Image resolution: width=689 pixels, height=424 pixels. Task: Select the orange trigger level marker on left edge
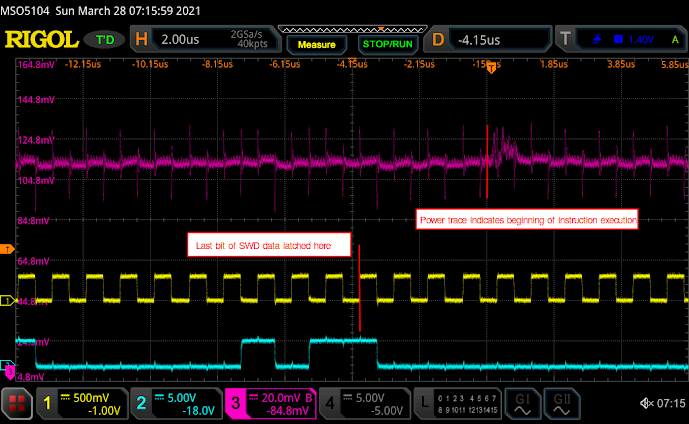tap(7, 250)
